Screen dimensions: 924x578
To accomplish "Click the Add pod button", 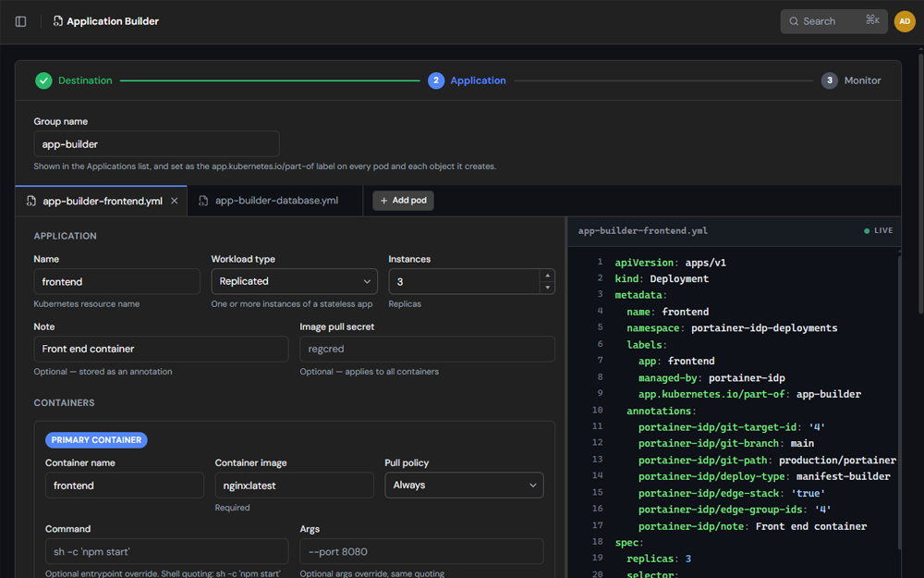I will [x=403, y=201].
